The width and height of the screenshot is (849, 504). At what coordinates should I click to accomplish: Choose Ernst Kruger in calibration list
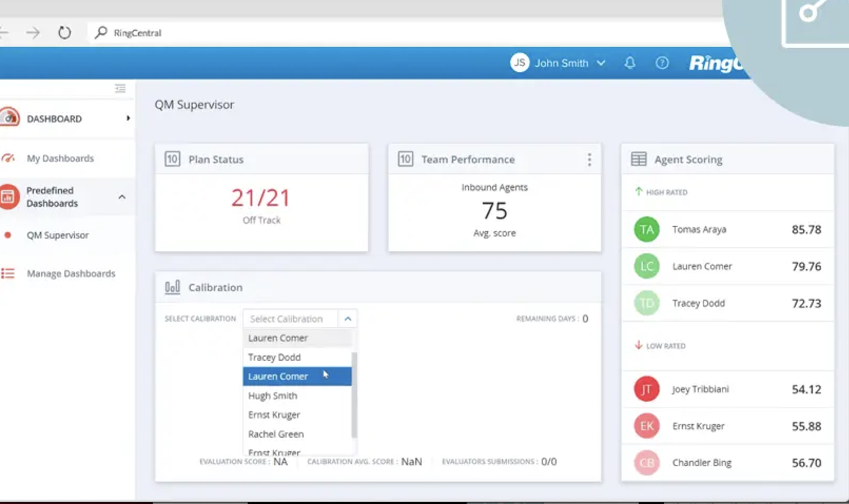[x=297, y=415]
